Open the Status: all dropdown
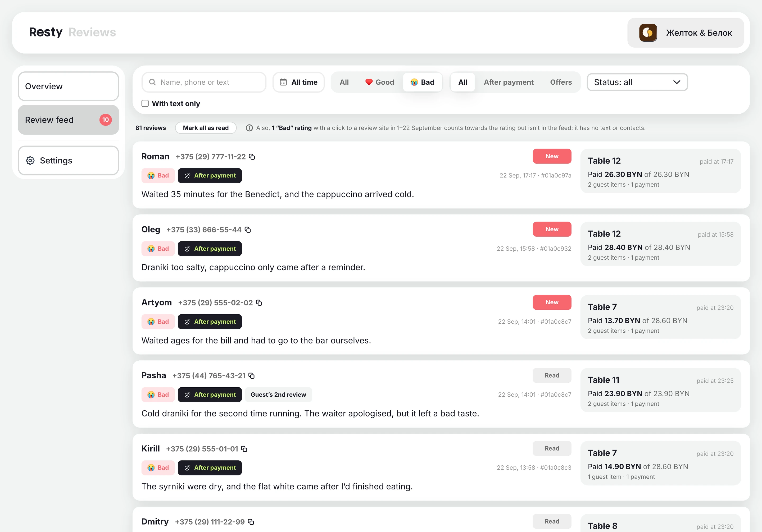This screenshot has height=532, width=762. coord(637,82)
